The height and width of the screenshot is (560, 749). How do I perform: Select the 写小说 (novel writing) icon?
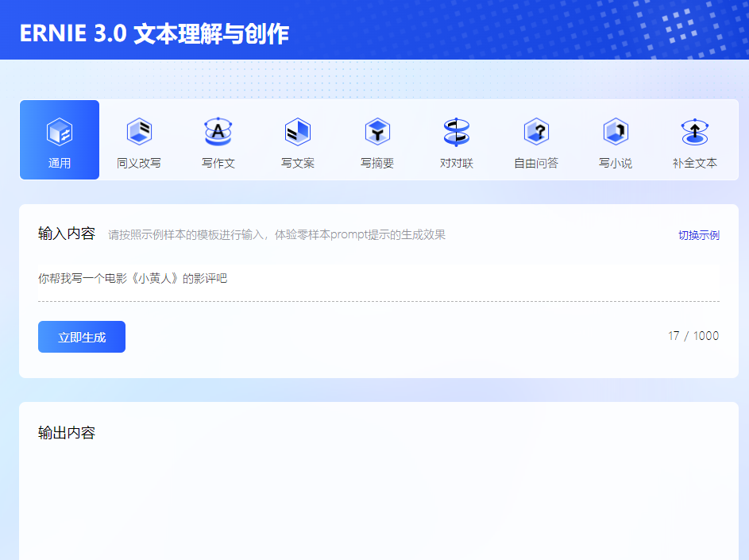[x=616, y=132]
